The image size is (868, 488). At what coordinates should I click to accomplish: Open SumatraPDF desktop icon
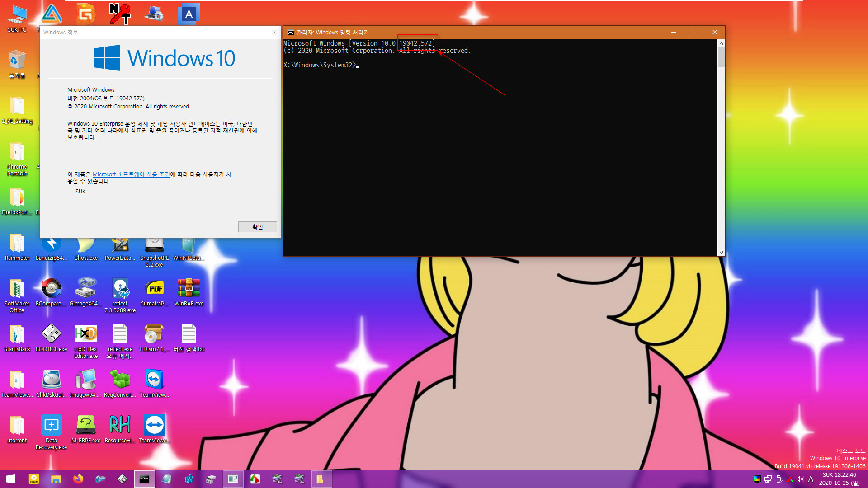tap(154, 293)
